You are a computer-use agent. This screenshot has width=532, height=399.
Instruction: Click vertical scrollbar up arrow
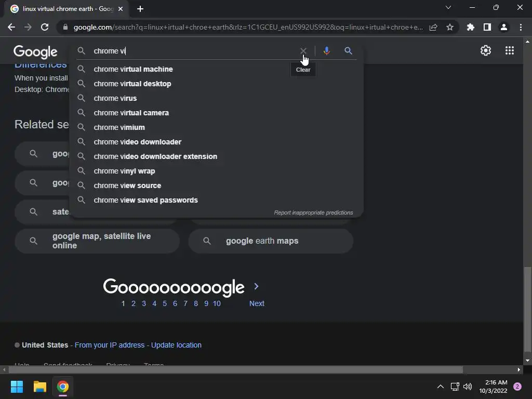527,42
